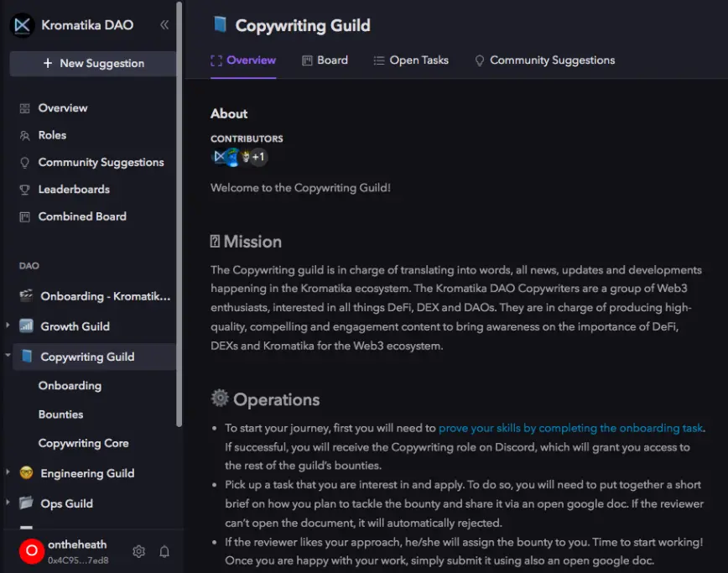Open the Growth Guild workspace
The width and height of the screenshot is (728, 573).
click(x=75, y=326)
